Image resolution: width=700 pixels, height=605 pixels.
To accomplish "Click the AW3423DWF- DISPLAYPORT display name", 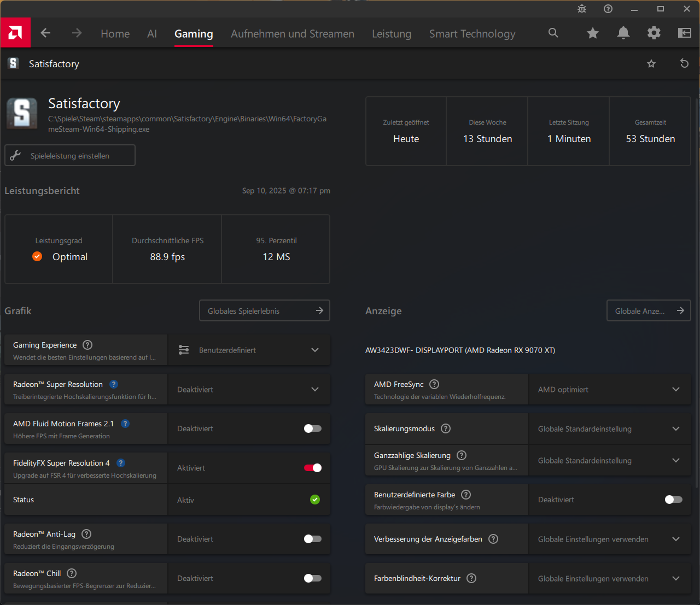I will point(460,350).
